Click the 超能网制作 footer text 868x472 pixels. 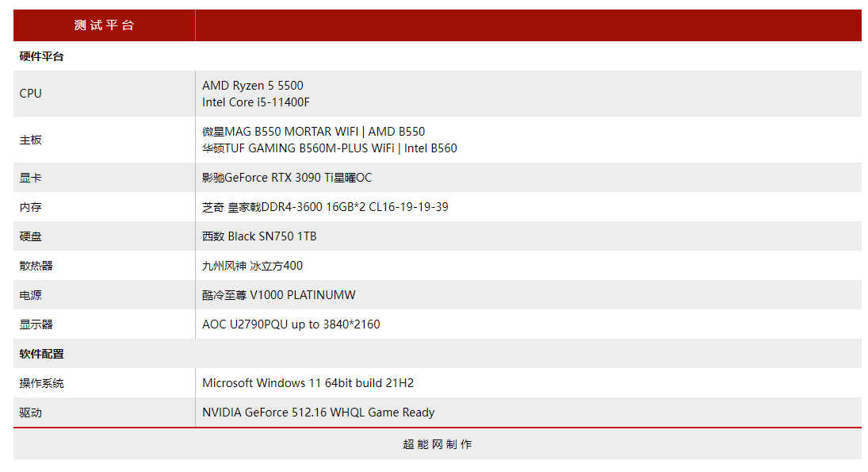pos(438,444)
